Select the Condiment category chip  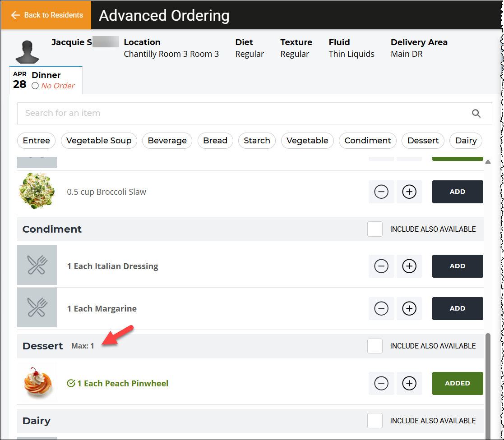click(368, 141)
